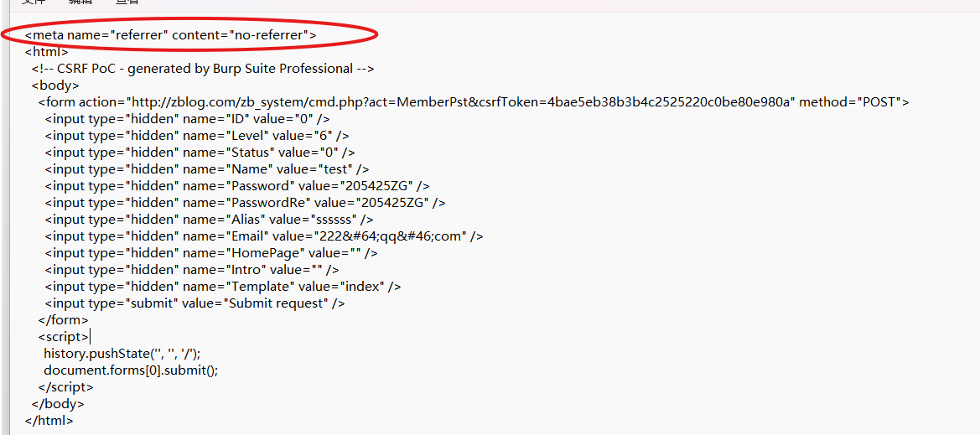Click the CSRF PoC Burp Suite comment
The image size is (980, 435).
(x=203, y=69)
